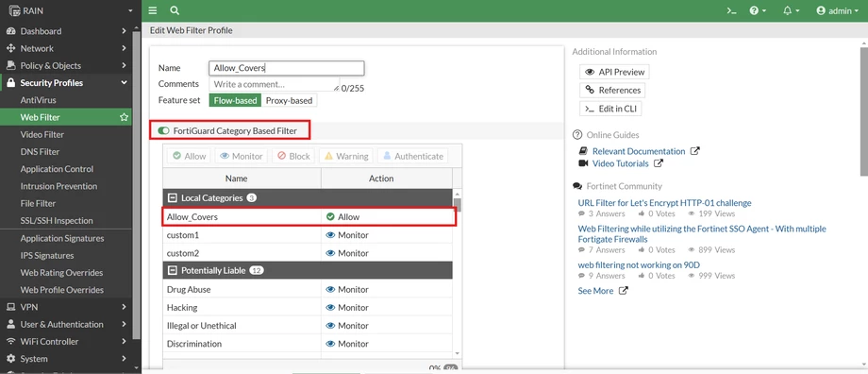Click the Allow action button

(x=190, y=156)
